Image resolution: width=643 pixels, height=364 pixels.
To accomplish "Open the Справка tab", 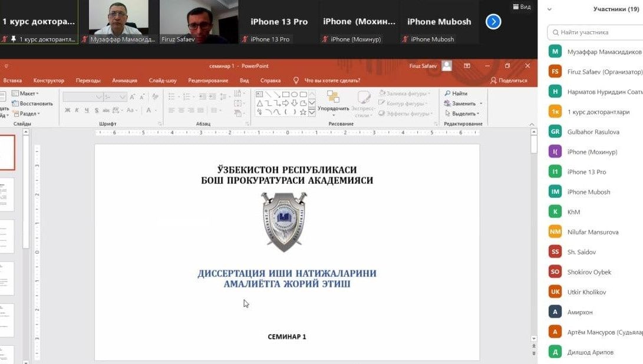I will coord(271,80).
